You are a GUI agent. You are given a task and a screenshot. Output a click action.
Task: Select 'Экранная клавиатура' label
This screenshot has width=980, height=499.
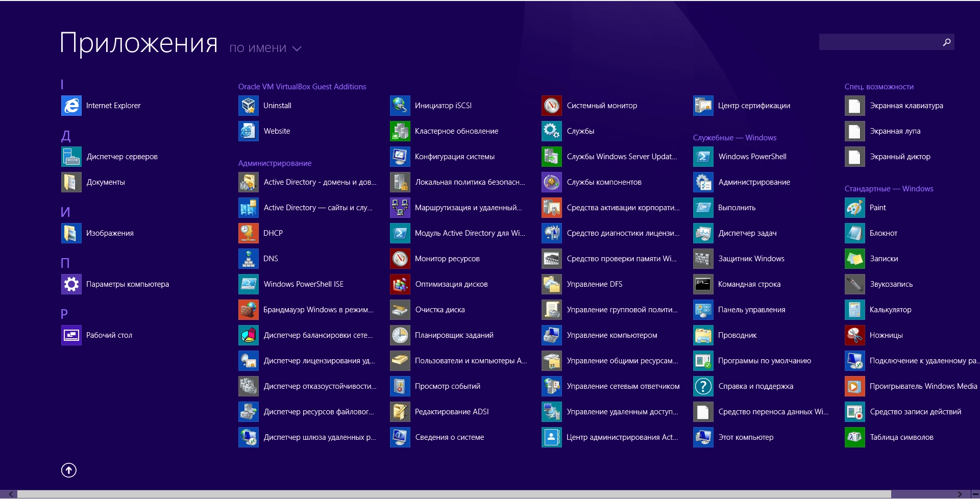pos(906,106)
